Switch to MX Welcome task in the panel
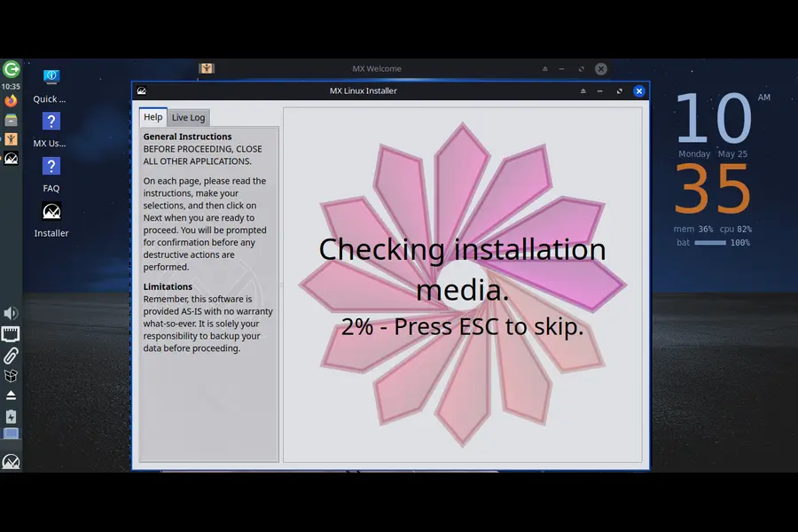Image resolution: width=798 pixels, height=532 pixels. (11, 139)
